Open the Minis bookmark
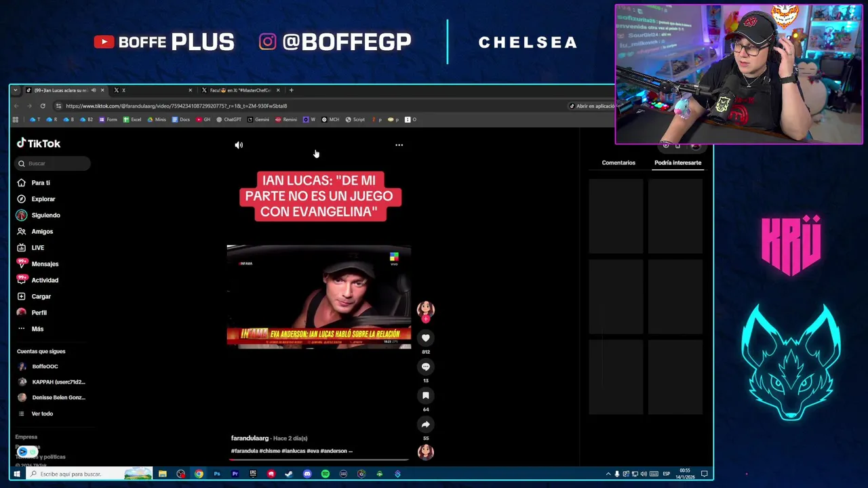 pyautogui.click(x=157, y=119)
